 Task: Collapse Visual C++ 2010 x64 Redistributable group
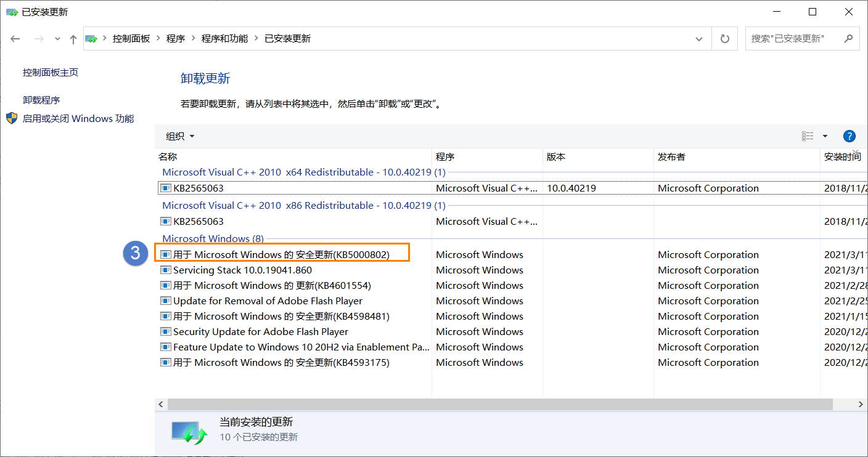[303, 172]
